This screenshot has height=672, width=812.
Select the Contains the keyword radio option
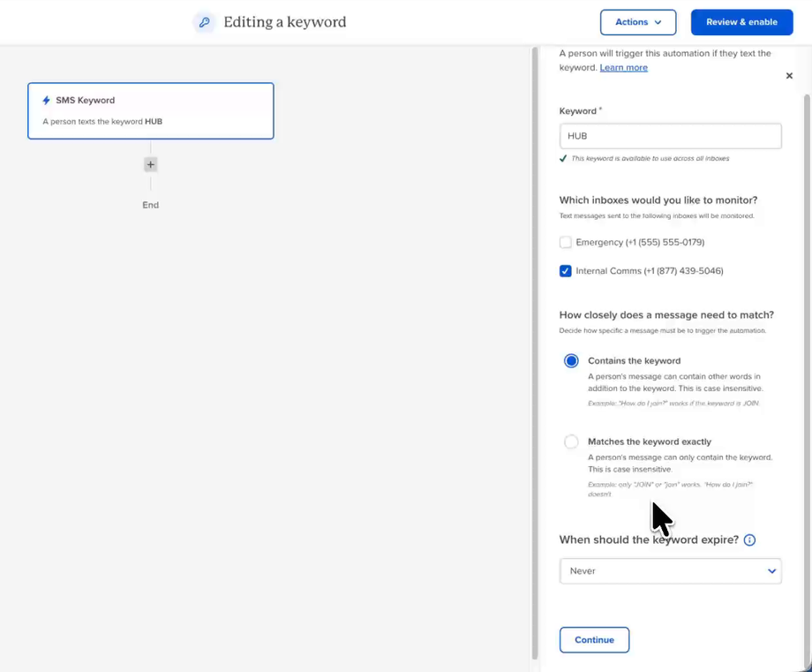pyautogui.click(x=571, y=360)
